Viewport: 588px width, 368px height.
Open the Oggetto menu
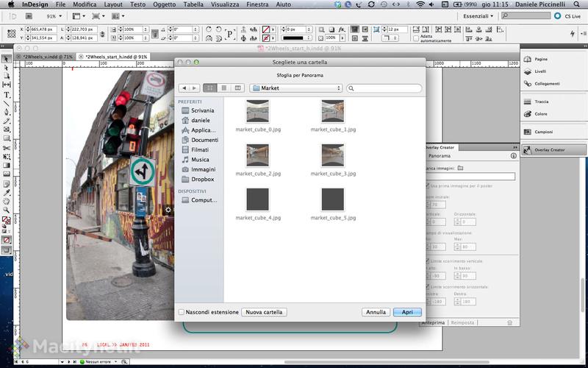point(164,4)
